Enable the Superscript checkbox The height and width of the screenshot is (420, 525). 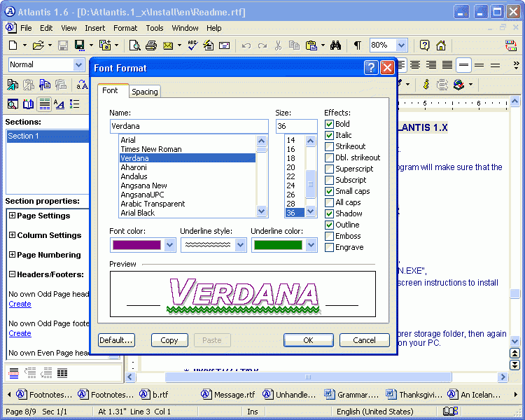click(x=329, y=169)
